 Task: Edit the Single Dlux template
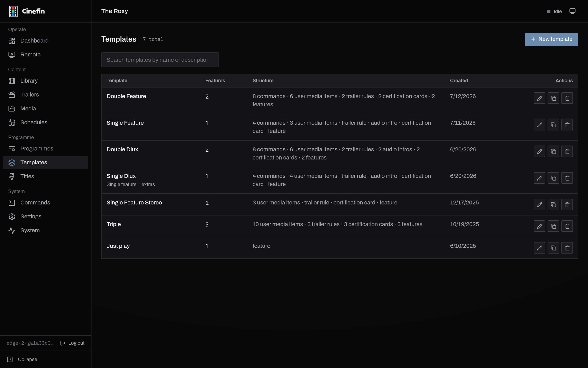tap(539, 178)
